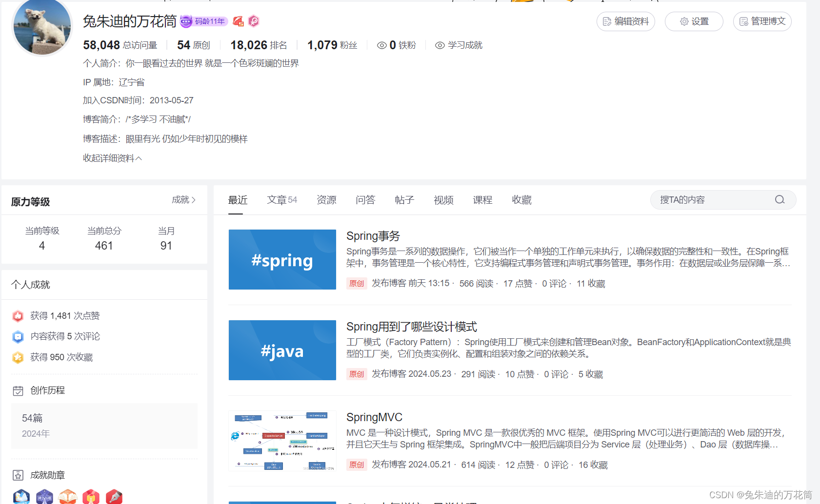Switch to the 最近 tab
The height and width of the screenshot is (504, 820).
point(238,200)
